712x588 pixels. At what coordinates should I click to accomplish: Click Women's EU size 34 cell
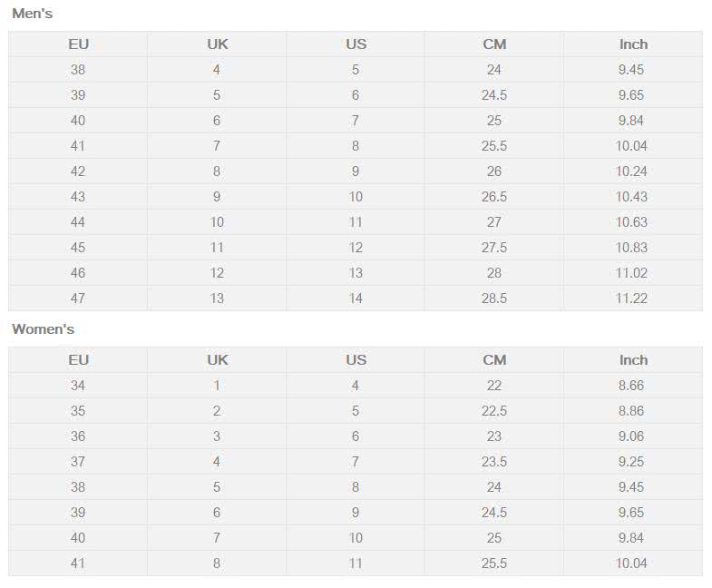78,386
